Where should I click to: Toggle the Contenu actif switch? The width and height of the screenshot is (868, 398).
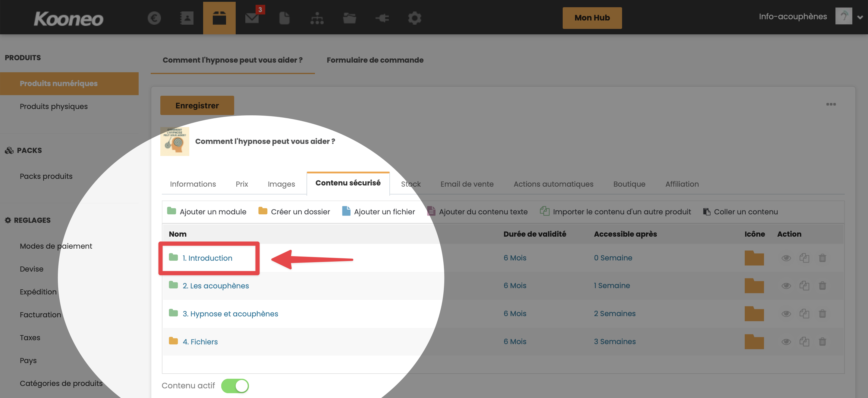point(235,386)
